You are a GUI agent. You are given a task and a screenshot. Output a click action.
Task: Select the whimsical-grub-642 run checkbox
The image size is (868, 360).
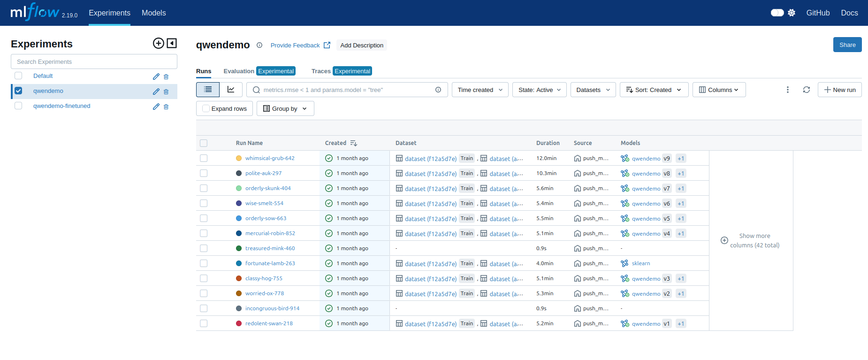[x=204, y=158]
